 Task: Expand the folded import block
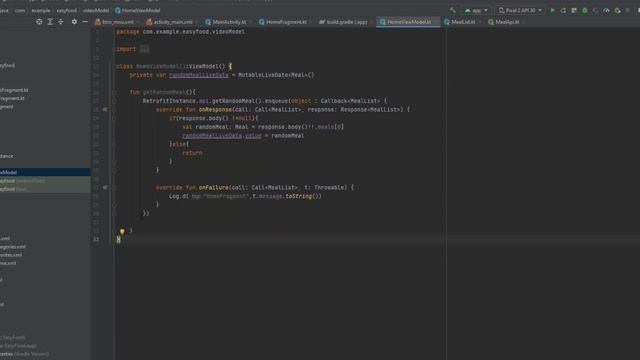pyautogui.click(x=144, y=49)
